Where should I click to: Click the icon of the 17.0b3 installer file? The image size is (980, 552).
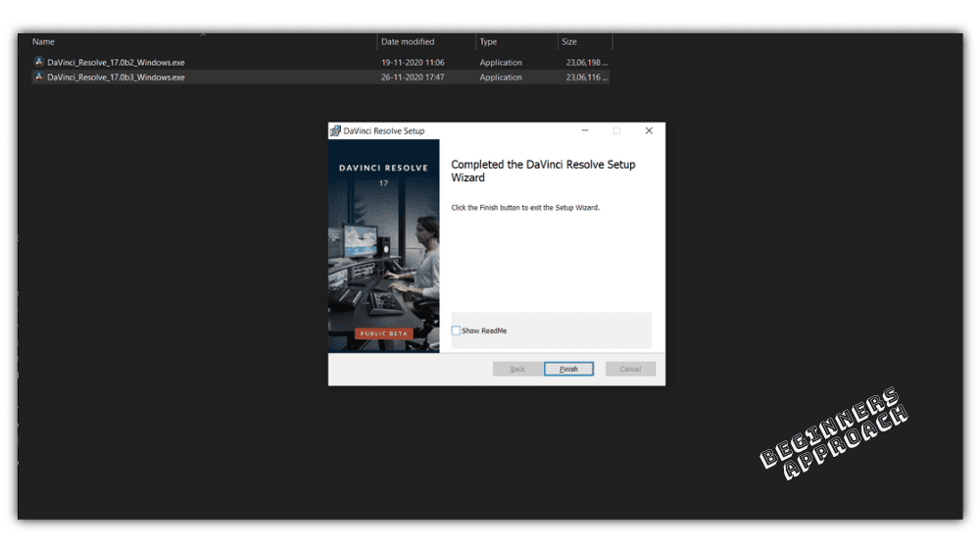coord(39,76)
